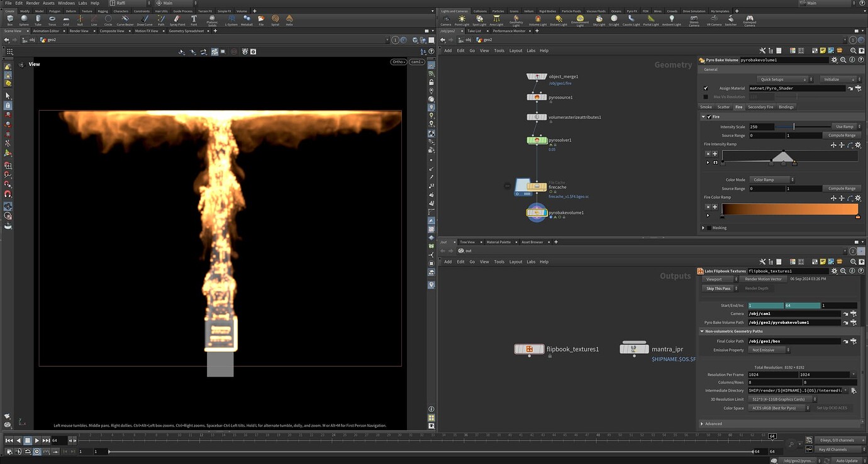Open the Color Mode dropdown showing Color Ramp
The image size is (868, 464).
pos(772,179)
